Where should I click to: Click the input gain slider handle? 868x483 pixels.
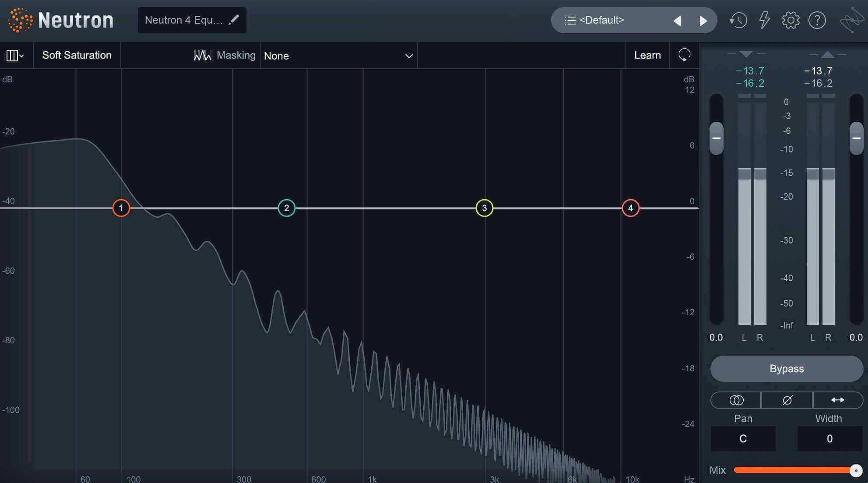coord(716,138)
